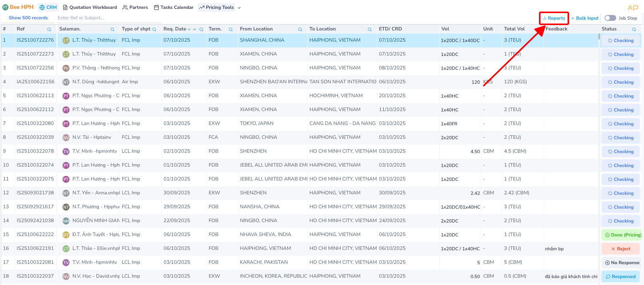Click the ETD/ CRD column header

390,29
